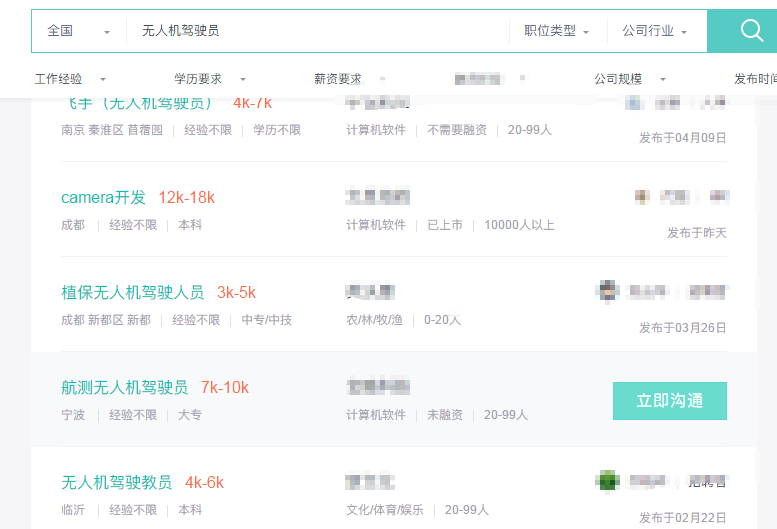777x529 pixels.
Task: Open the 航测无人机驾驶员 job posting
Action: pyautogui.click(x=124, y=387)
